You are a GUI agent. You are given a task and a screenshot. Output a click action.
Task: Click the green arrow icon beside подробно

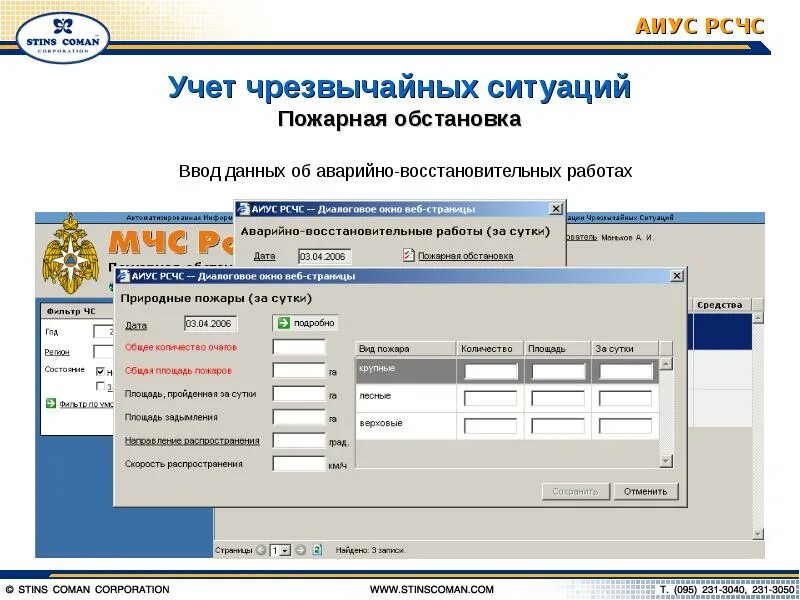(283, 321)
